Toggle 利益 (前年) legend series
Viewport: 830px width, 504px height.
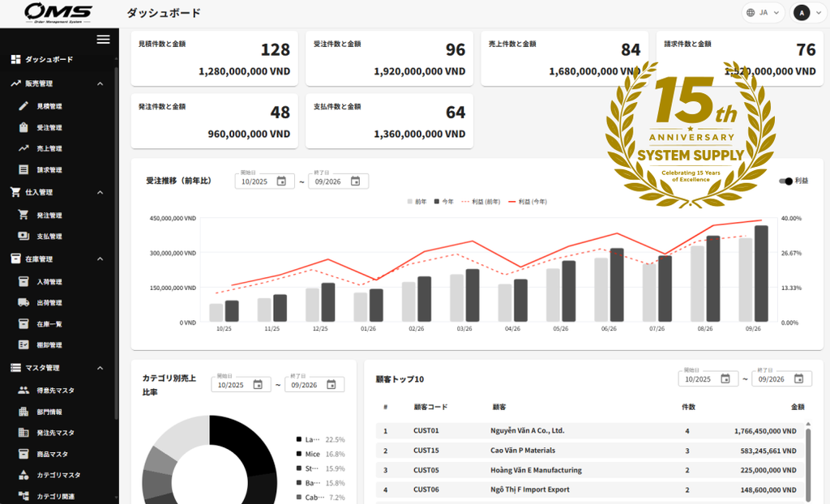tap(481, 202)
